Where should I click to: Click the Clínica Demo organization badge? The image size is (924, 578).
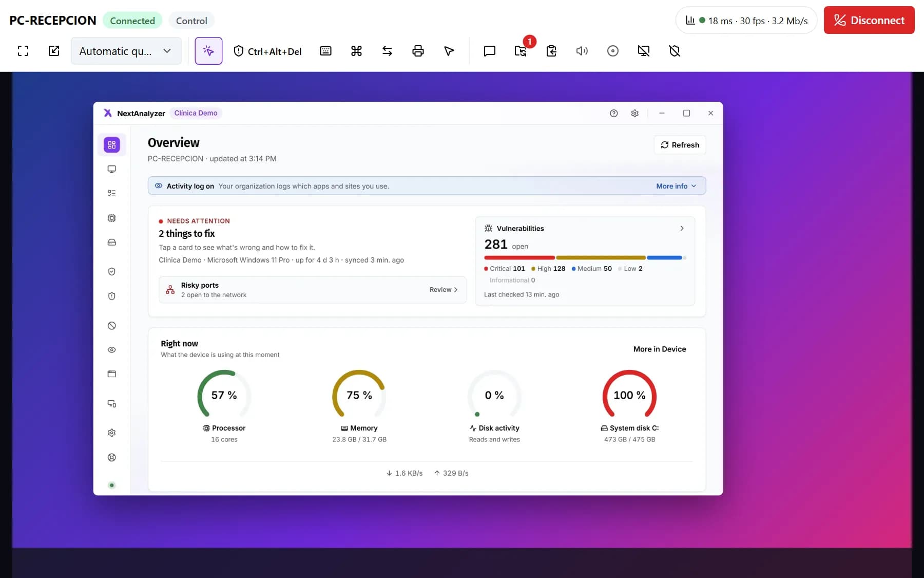coord(196,113)
